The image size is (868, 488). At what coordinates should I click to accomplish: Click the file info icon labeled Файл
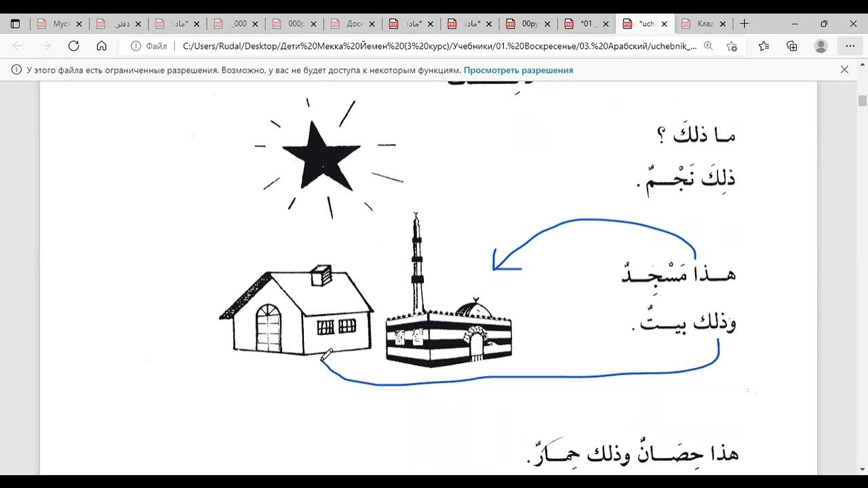pyautogui.click(x=149, y=46)
